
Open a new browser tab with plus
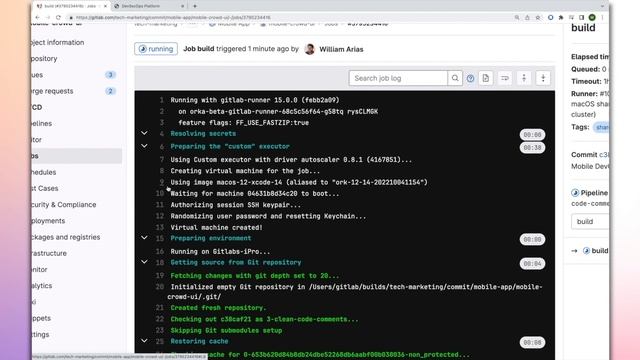pos(195,6)
